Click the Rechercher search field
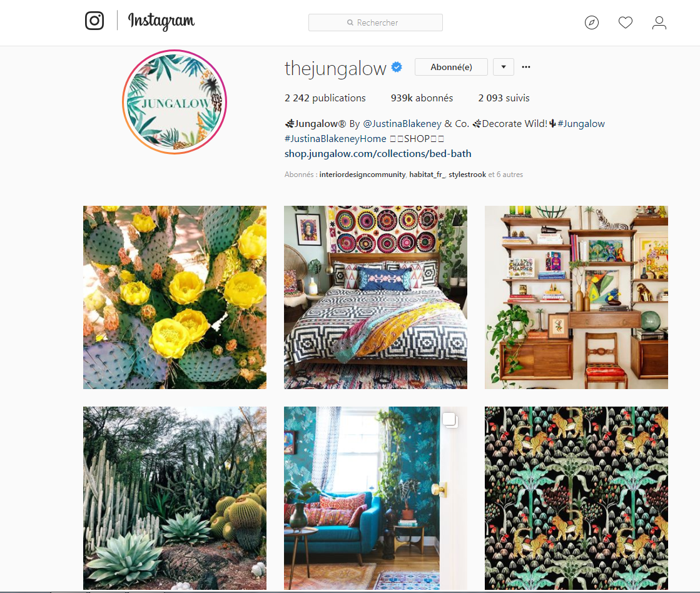 pyautogui.click(x=375, y=23)
